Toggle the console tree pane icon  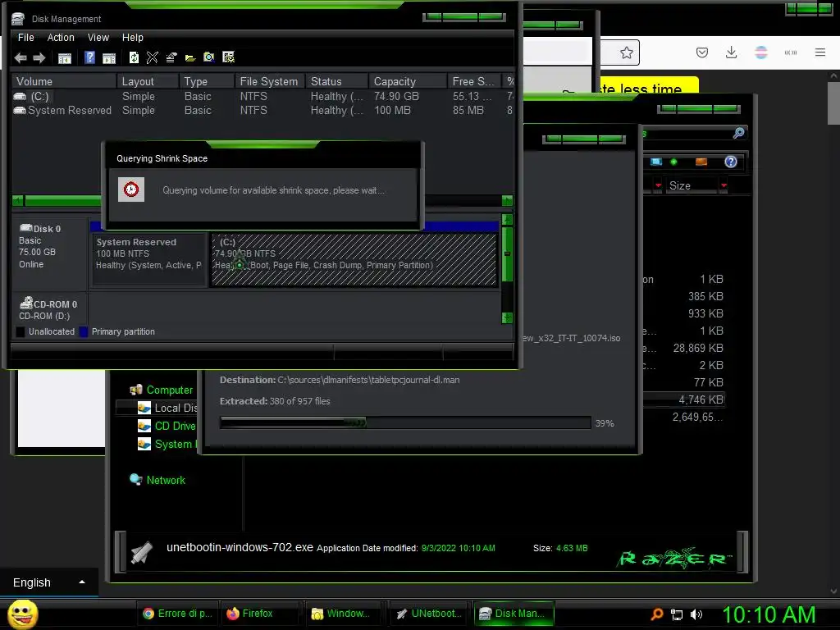[64, 58]
